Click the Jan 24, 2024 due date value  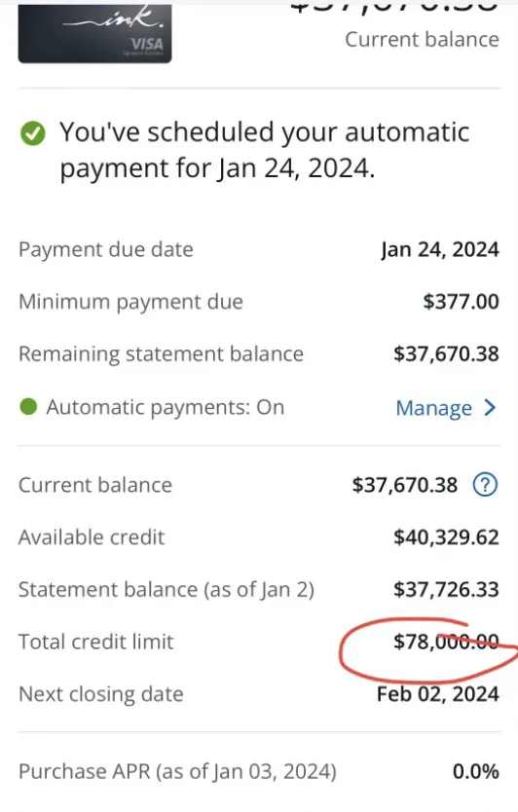pyautogui.click(x=440, y=249)
